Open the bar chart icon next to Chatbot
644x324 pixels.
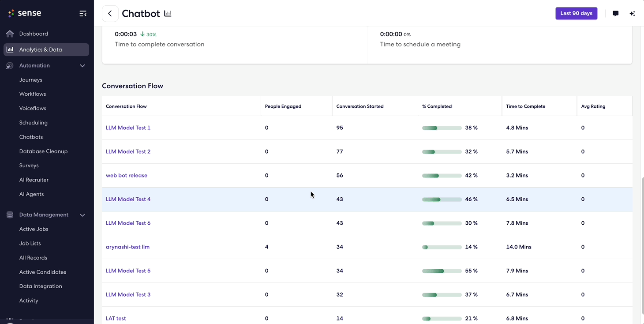(x=168, y=14)
